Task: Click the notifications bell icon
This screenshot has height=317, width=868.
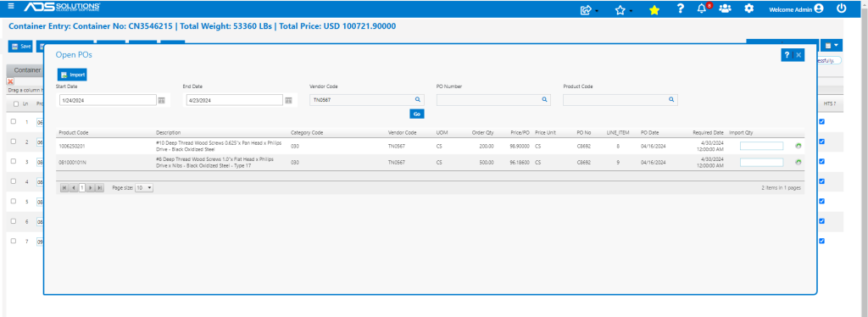Action: click(702, 8)
